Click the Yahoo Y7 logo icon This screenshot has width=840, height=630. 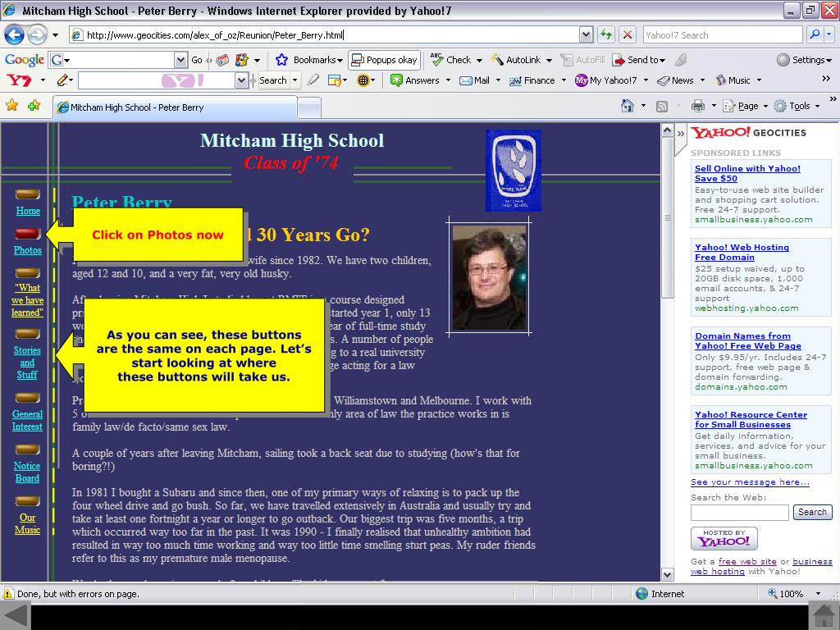[x=20, y=80]
